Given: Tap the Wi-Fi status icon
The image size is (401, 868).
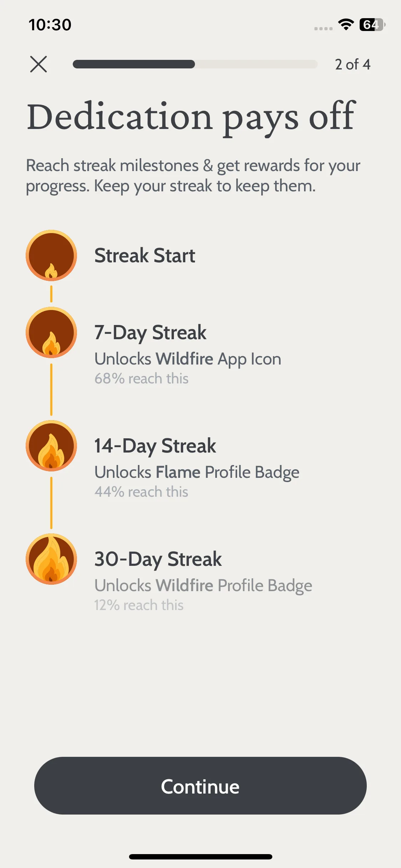Looking at the screenshot, I should click(x=346, y=24).
